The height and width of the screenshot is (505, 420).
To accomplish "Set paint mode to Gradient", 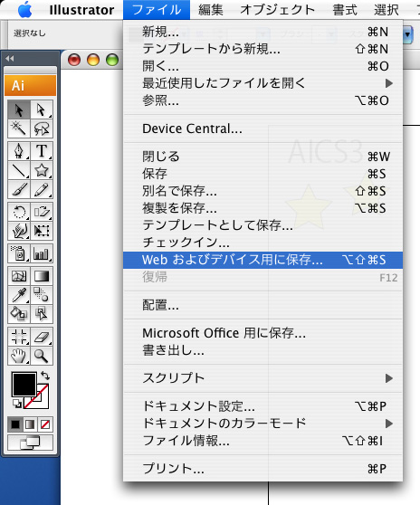I will [x=30, y=424].
